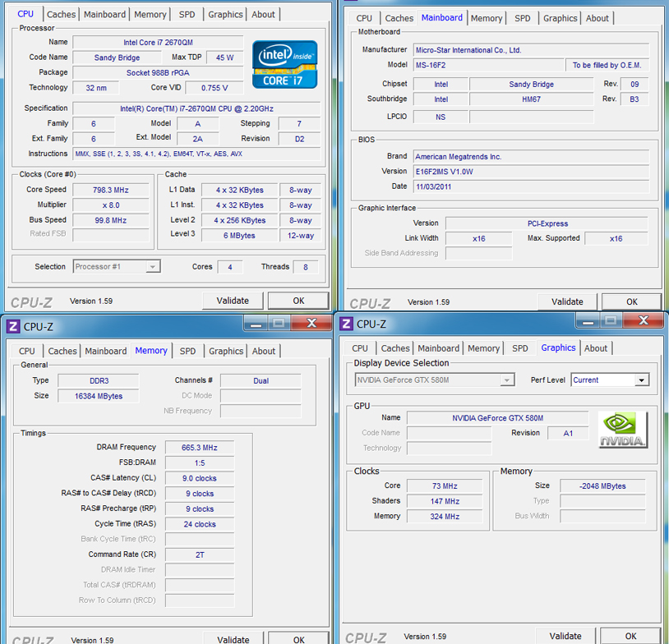The image size is (669, 644).
Task: Click the memory Size 16384 MBytes value
Action: pyautogui.click(x=99, y=396)
